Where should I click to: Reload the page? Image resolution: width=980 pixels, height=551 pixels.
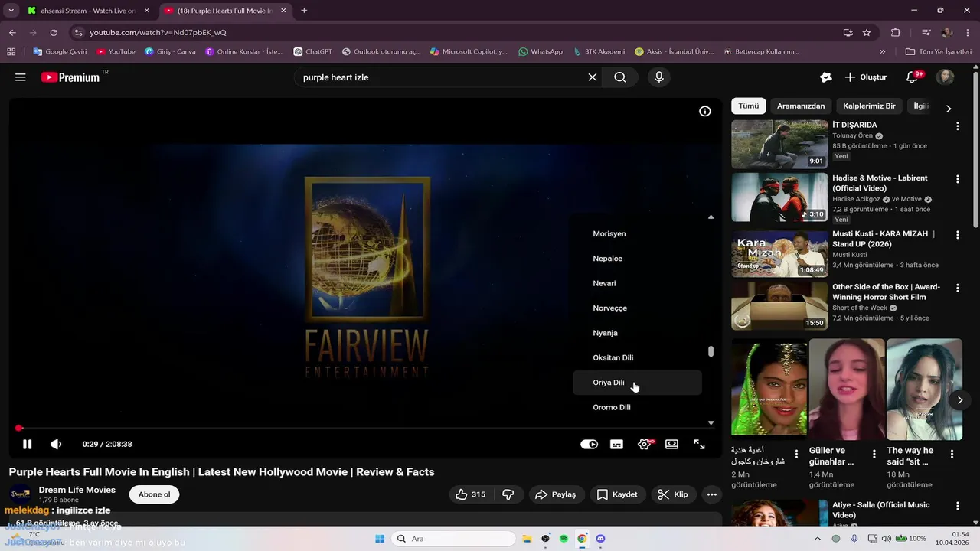tap(54, 32)
